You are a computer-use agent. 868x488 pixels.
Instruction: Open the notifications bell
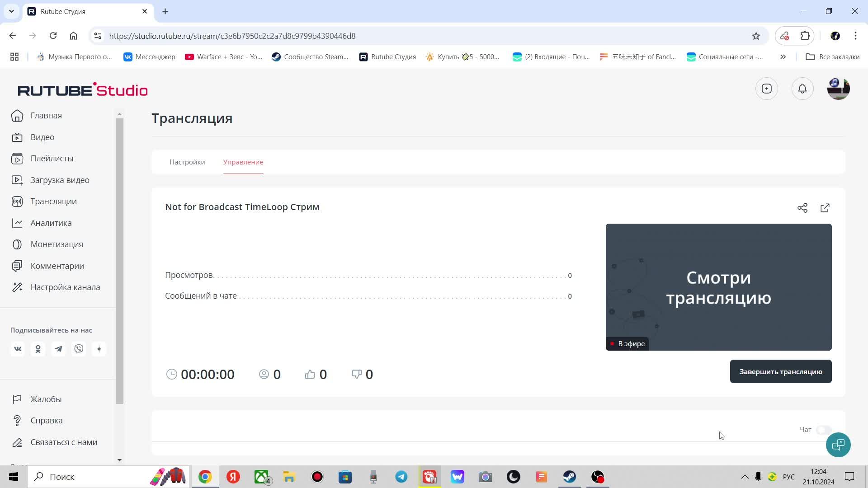pyautogui.click(x=802, y=89)
